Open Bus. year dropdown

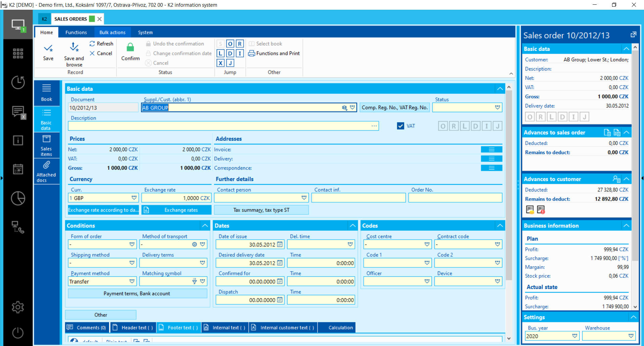(x=574, y=336)
